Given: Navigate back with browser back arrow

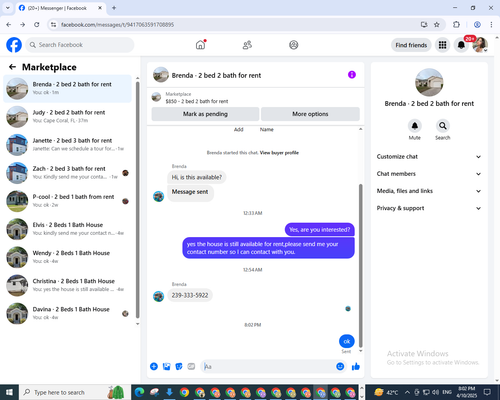Looking at the screenshot, I should click(9, 25).
